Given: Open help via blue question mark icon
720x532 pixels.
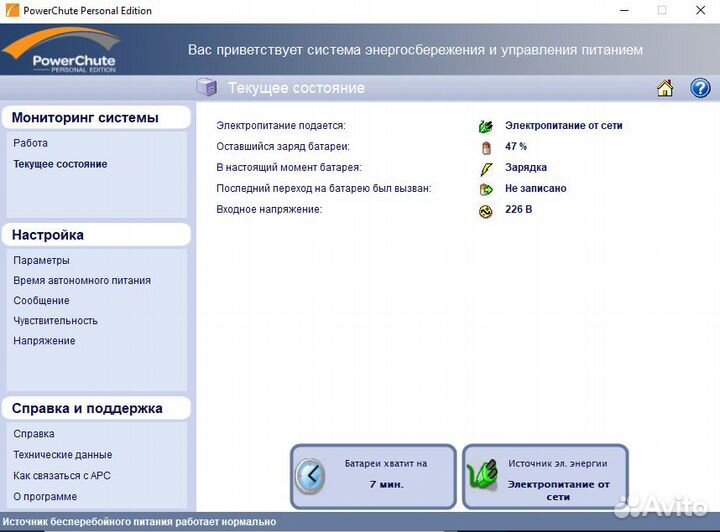Looking at the screenshot, I should [x=700, y=88].
